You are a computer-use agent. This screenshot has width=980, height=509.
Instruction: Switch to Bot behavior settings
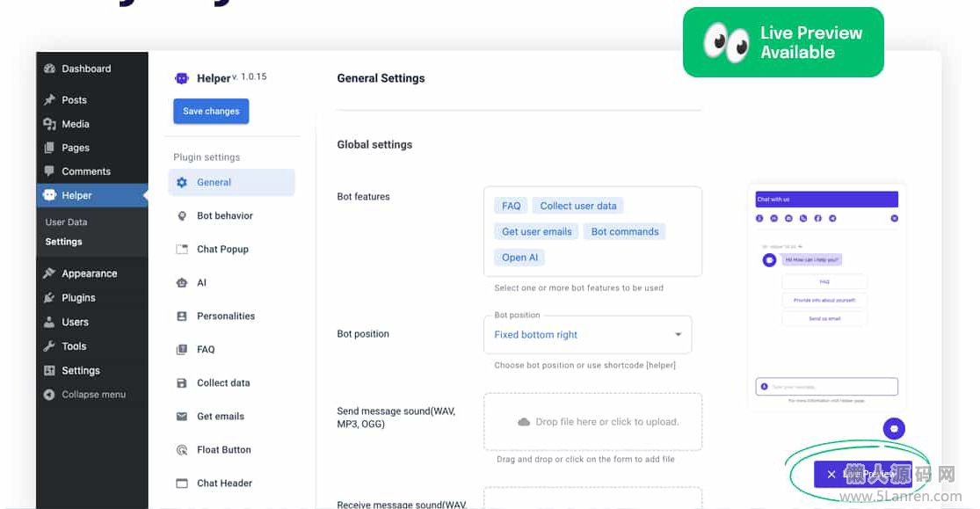pyautogui.click(x=231, y=215)
